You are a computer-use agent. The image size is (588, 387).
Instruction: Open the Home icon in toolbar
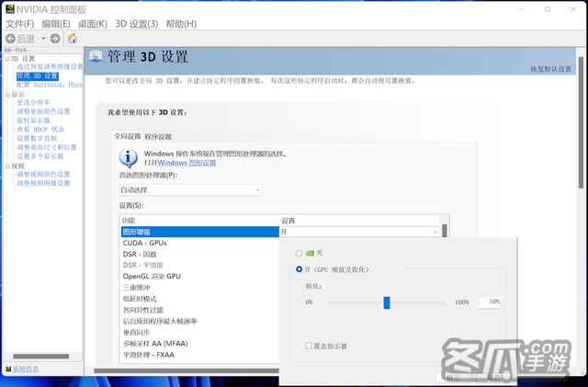click(x=73, y=39)
